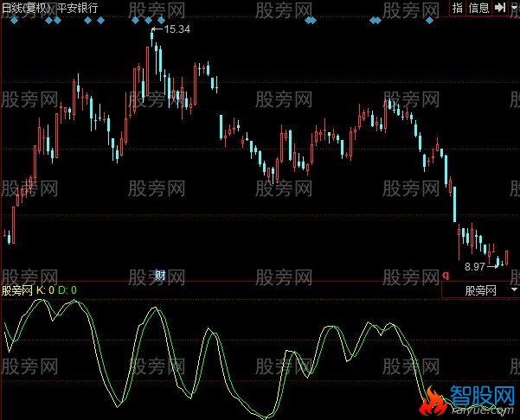Click the 指 indicator button
520x420 pixels.
[x=458, y=8]
